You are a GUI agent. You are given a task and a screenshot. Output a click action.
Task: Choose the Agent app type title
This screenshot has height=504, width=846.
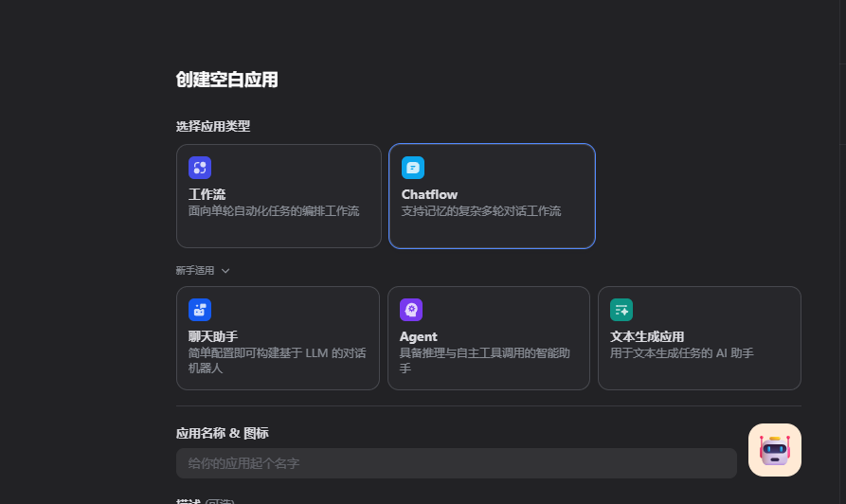pos(418,336)
